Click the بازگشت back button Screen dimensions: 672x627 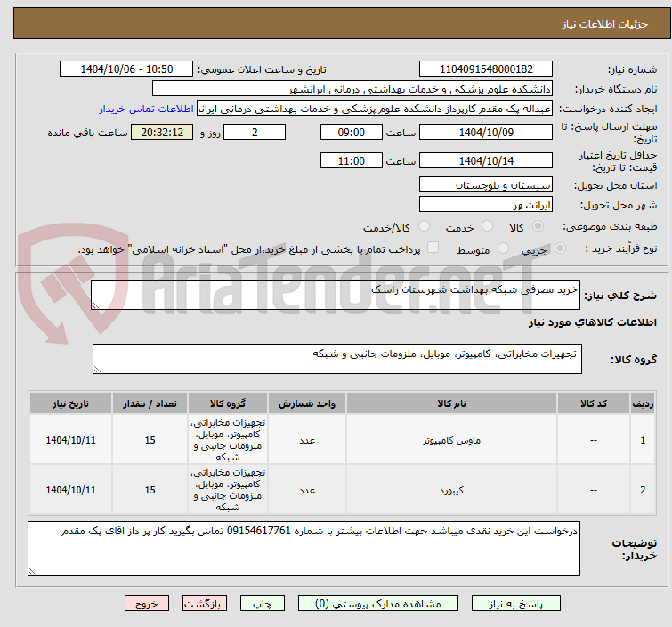click(x=206, y=603)
